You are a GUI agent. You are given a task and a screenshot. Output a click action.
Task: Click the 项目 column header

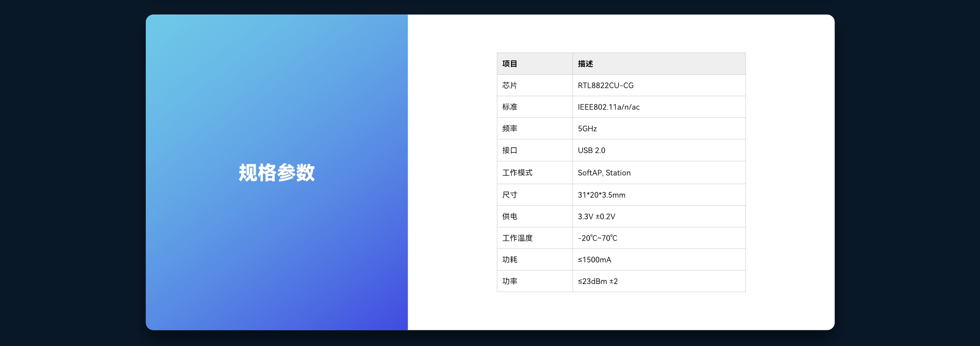tap(510, 64)
